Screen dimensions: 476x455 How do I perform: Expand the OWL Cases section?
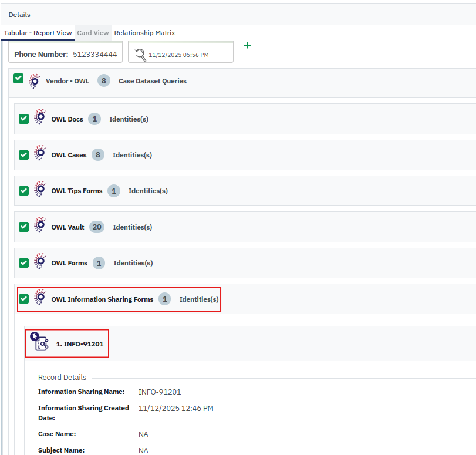click(69, 155)
